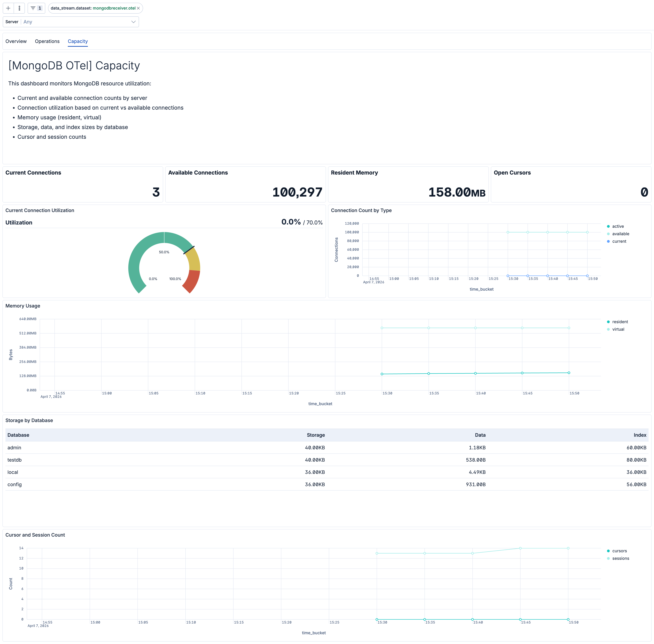Click the Current Connections metric panel
This screenshot has height=644, width=654.
tap(83, 184)
